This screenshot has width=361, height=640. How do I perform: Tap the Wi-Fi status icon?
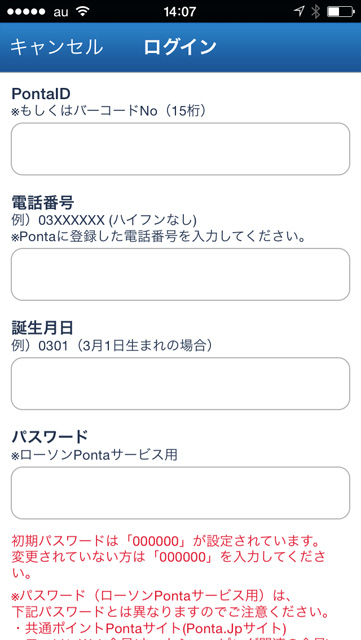click(83, 11)
